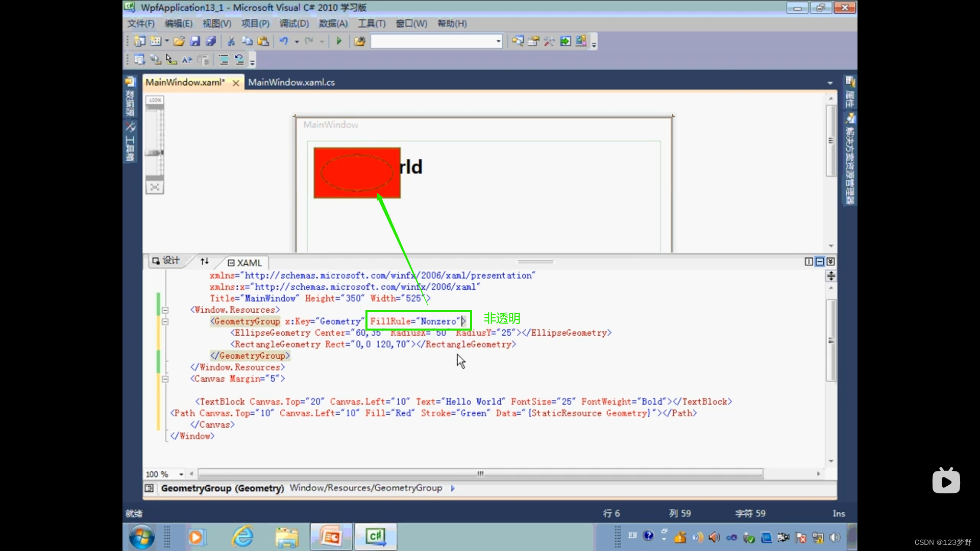The width and height of the screenshot is (980, 551).
Task: Click the Paste clipboard icon
Action: click(263, 41)
